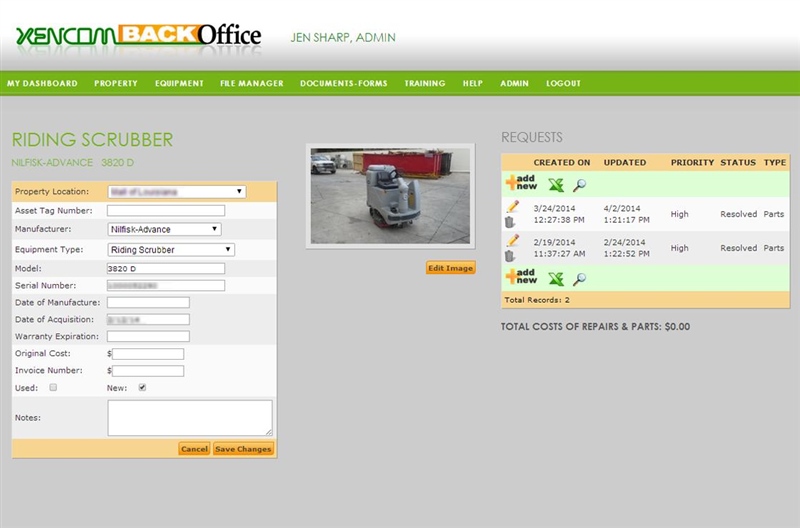Check the Used checkbox

(x=53, y=387)
